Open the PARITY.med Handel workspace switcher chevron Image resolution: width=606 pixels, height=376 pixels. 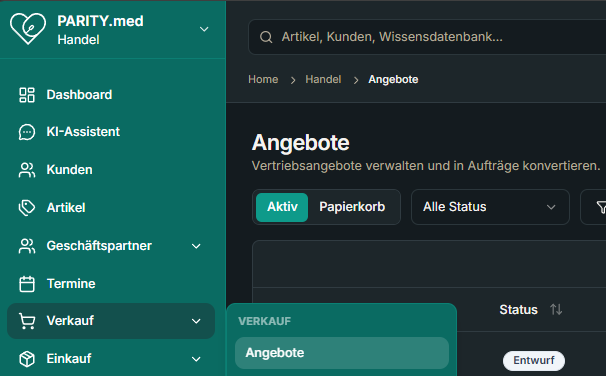pyautogui.click(x=204, y=29)
